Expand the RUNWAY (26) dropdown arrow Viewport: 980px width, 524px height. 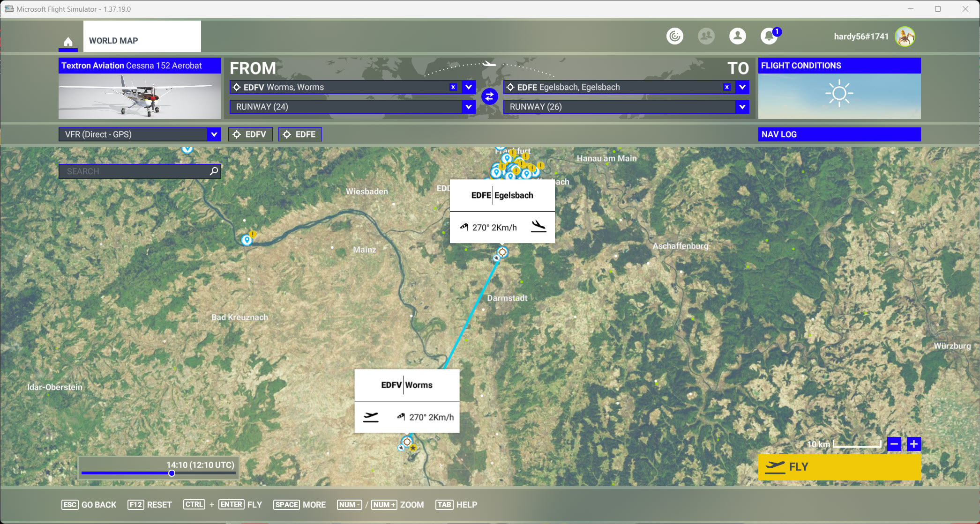point(742,107)
